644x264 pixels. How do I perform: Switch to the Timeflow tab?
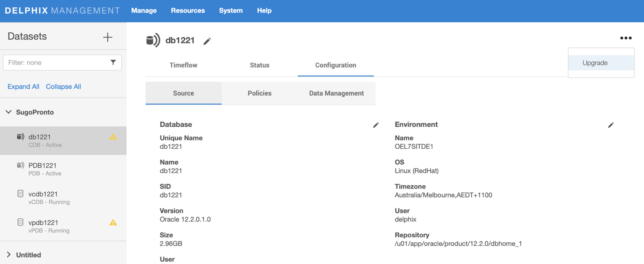(x=184, y=65)
